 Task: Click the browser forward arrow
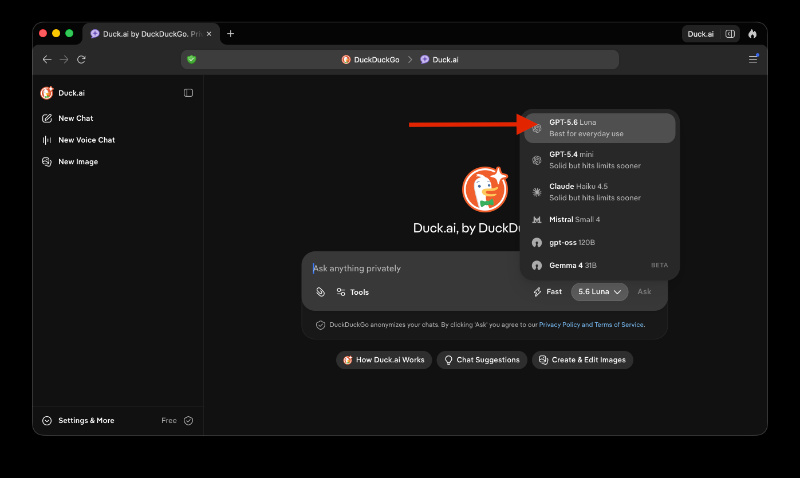point(64,60)
